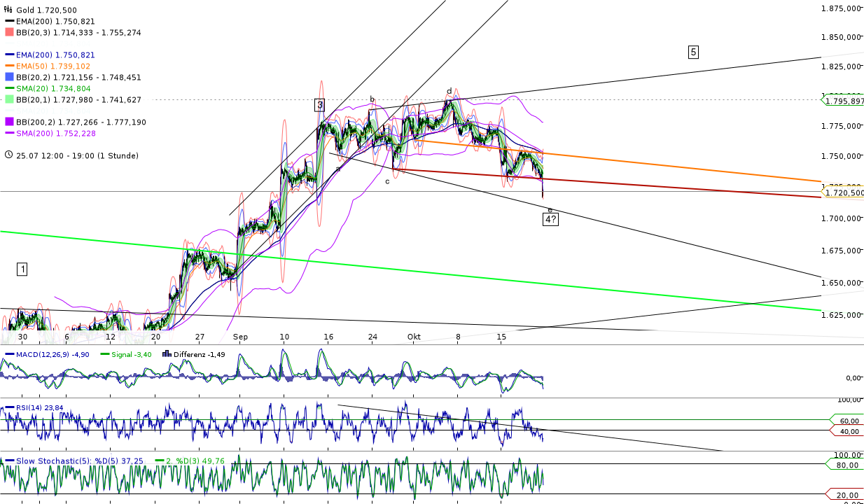Select the orange EMA(50) line icon
Image resolution: width=864 pixels, height=504 pixels.
[x=8, y=66]
